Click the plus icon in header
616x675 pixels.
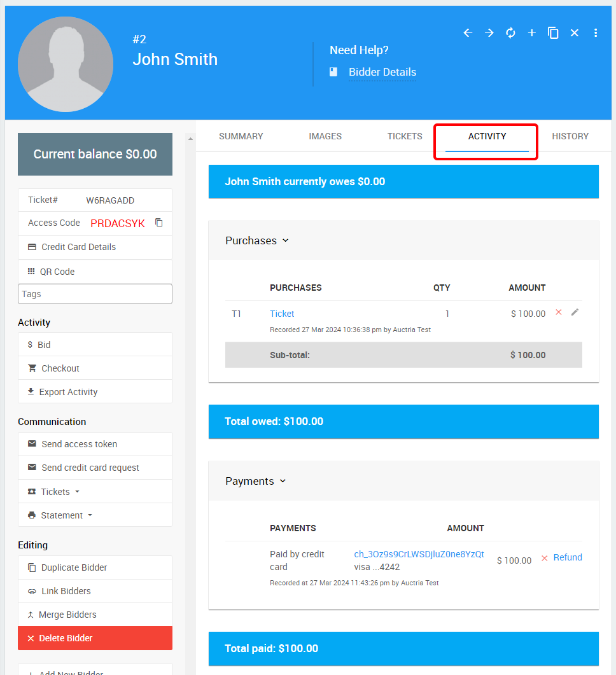(532, 33)
